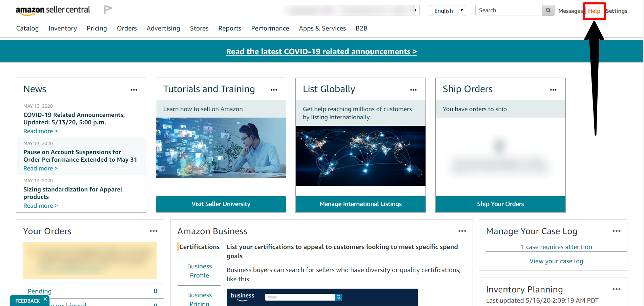This screenshot has width=644, height=306.
Task: Open the Performance menu
Action: click(x=270, y=28)
